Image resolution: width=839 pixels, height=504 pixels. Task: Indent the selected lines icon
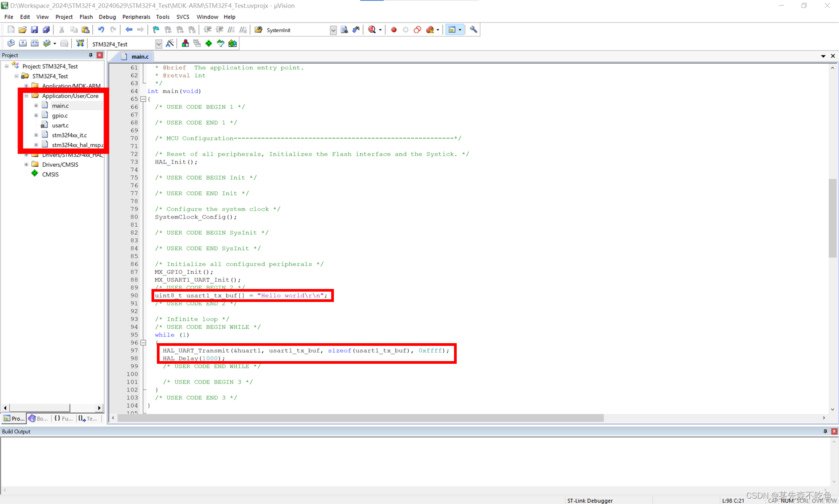[208, 30]
